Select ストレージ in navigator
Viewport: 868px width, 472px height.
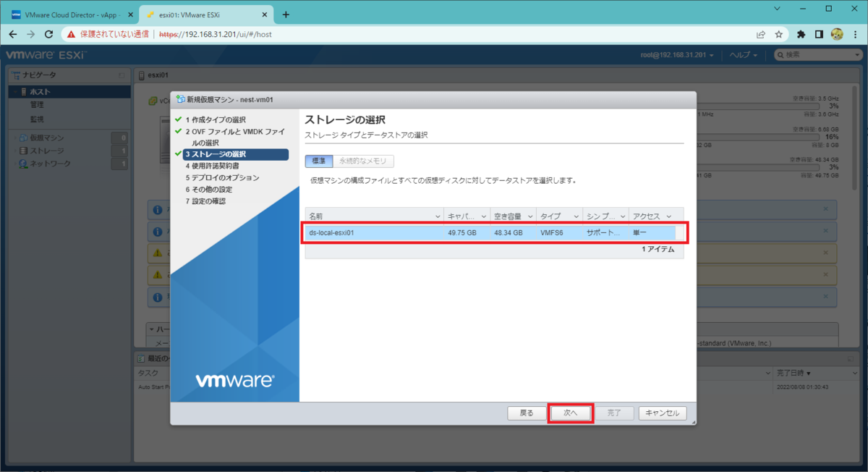point(46,151)
